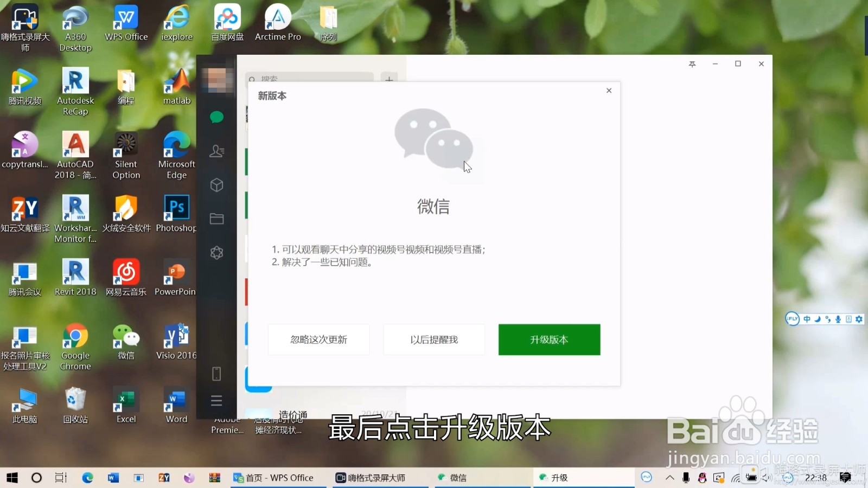
Task: Open the Windows Start menu
Action: pos(12,478)
